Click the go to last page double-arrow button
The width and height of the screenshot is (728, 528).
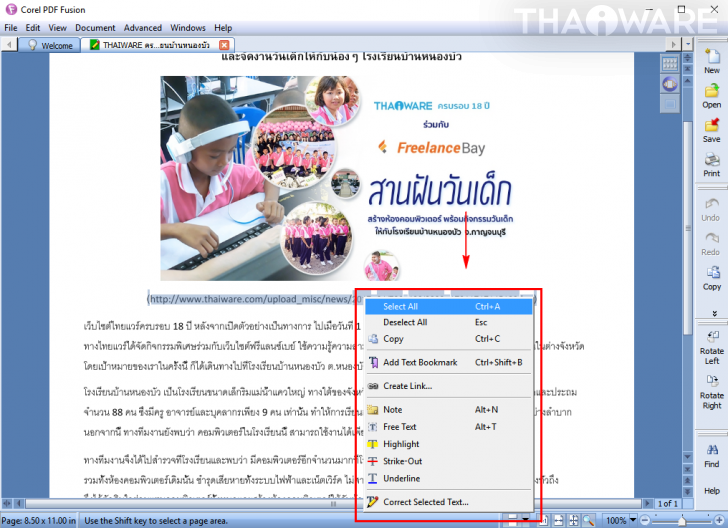[688, 491]
